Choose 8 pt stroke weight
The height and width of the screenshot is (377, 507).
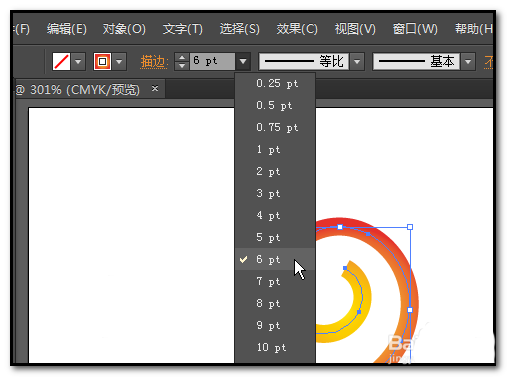(275, 304)
